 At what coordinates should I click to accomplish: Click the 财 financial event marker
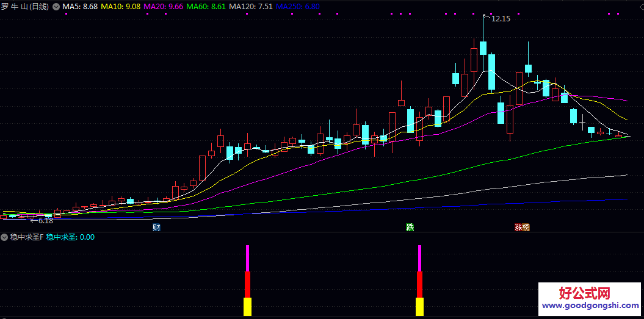coord(157,228)
